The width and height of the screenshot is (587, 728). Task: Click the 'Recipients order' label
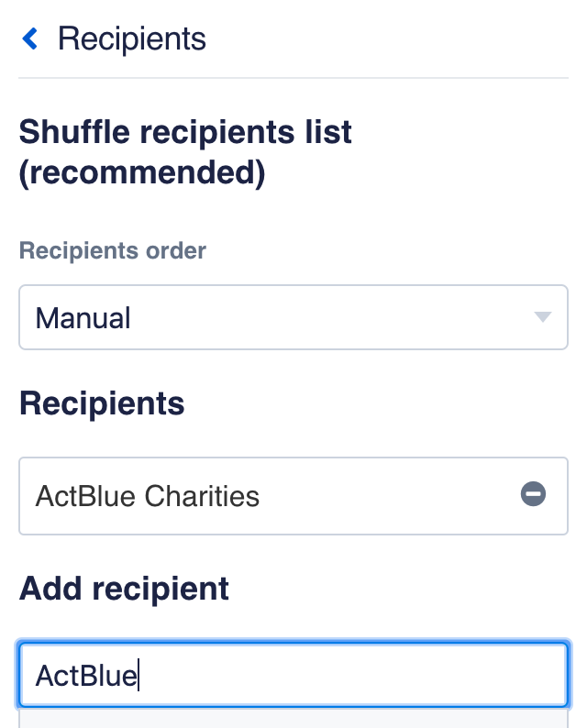coord(113,249)
